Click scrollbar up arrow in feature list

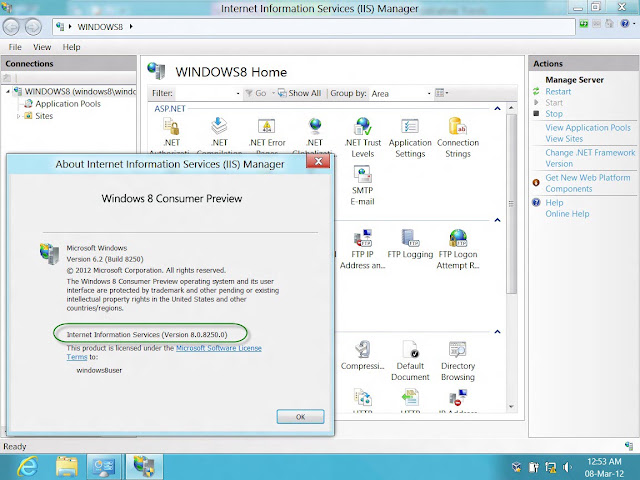tap(511, 108)
